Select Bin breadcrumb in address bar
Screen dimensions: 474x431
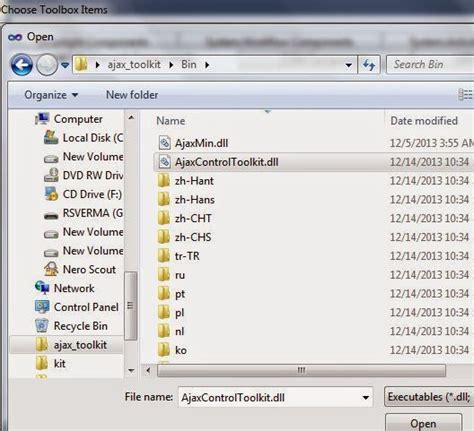pos(189,64)
